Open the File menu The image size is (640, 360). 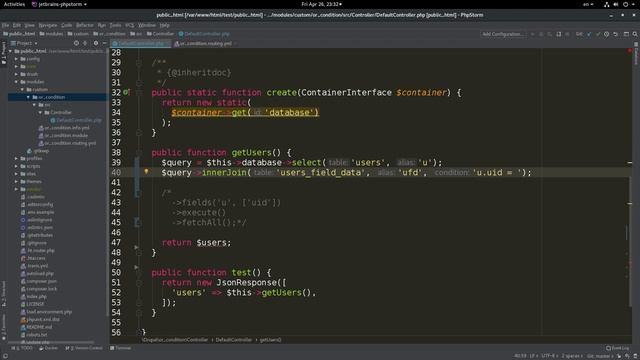click(x=5, y=25)
